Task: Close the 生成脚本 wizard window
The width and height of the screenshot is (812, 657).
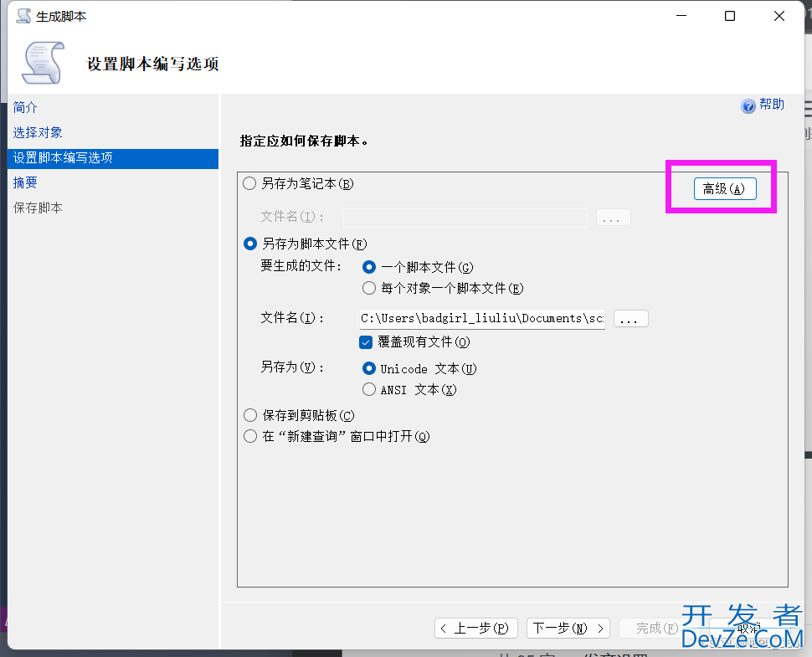Action: click(779, 16)
